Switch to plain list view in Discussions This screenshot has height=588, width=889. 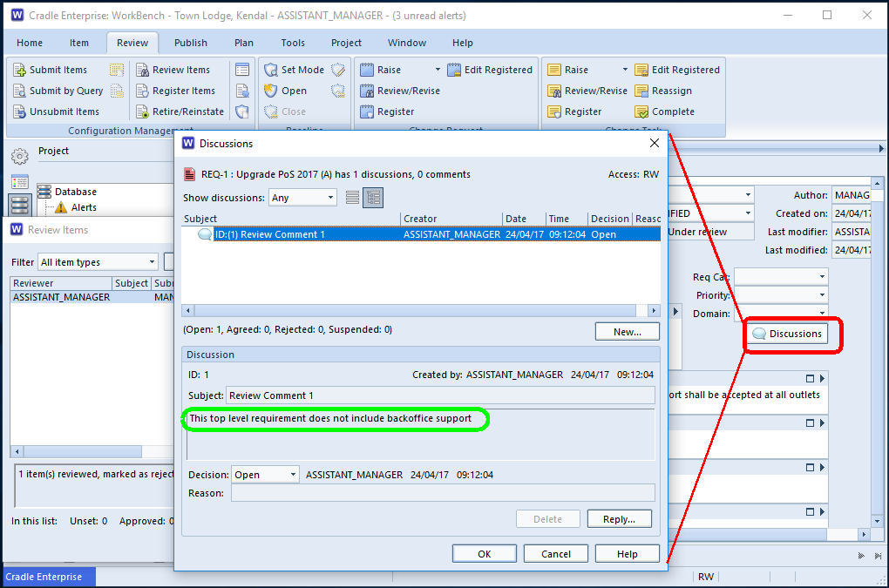[352, 197]
